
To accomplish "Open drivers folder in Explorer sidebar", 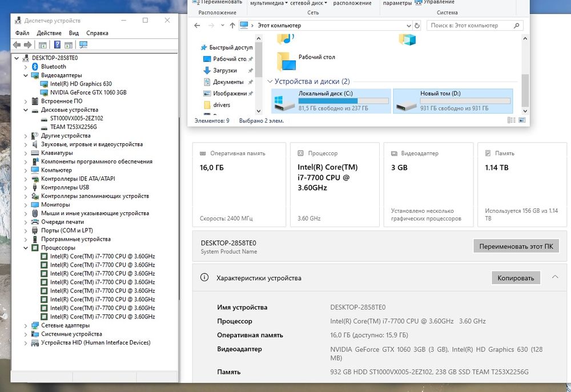I will tap(222, 105).
